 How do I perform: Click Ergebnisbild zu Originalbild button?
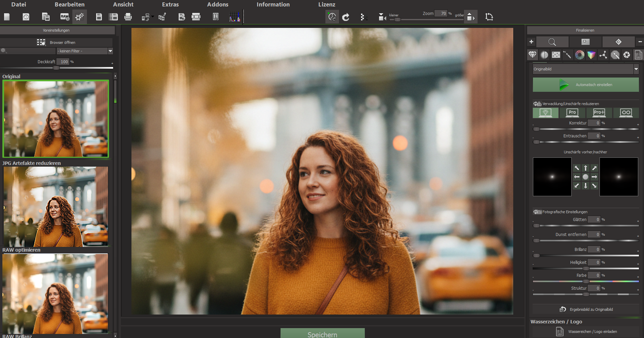pyautogui.click(x=586, y=309)
